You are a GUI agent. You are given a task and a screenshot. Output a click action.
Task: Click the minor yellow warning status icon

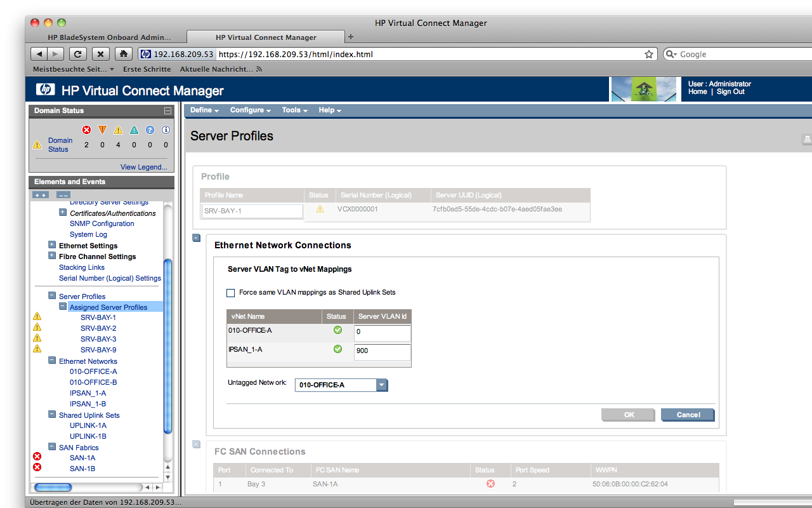coord(118,130)
